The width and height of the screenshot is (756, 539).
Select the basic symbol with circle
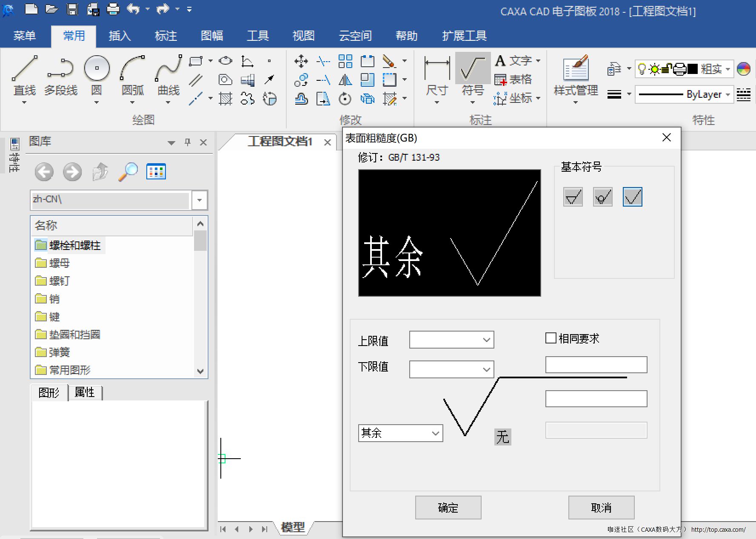click(602, 197)
